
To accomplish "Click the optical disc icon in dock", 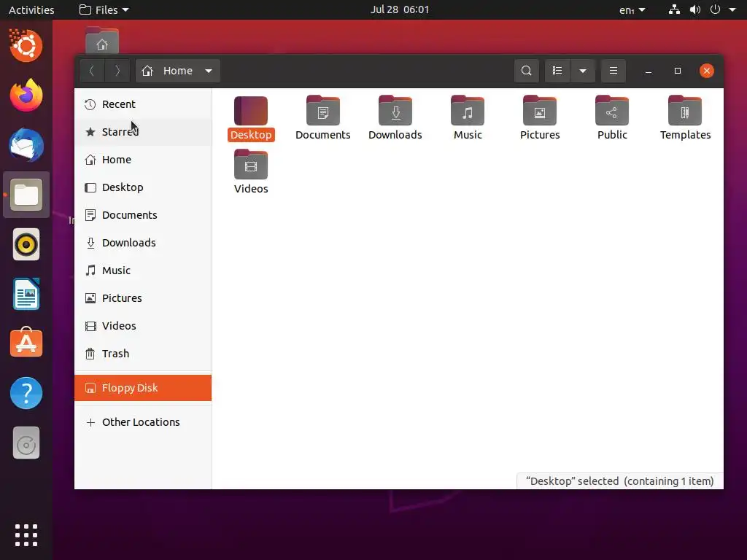I will pos(26,443).
